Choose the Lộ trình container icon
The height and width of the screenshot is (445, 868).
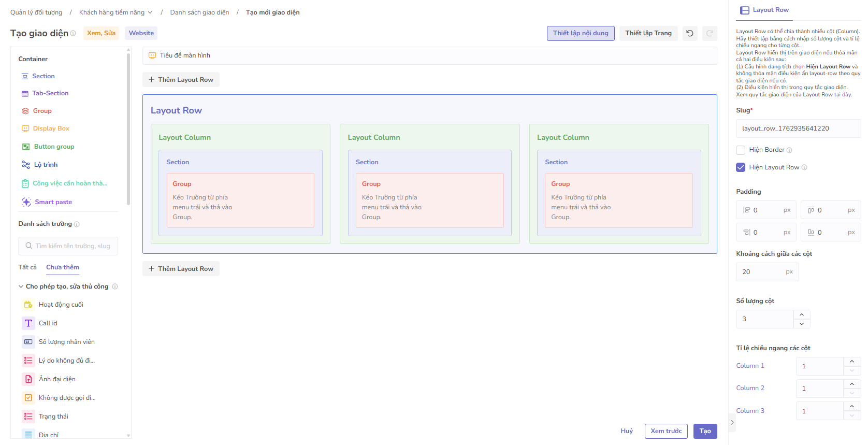26,165
